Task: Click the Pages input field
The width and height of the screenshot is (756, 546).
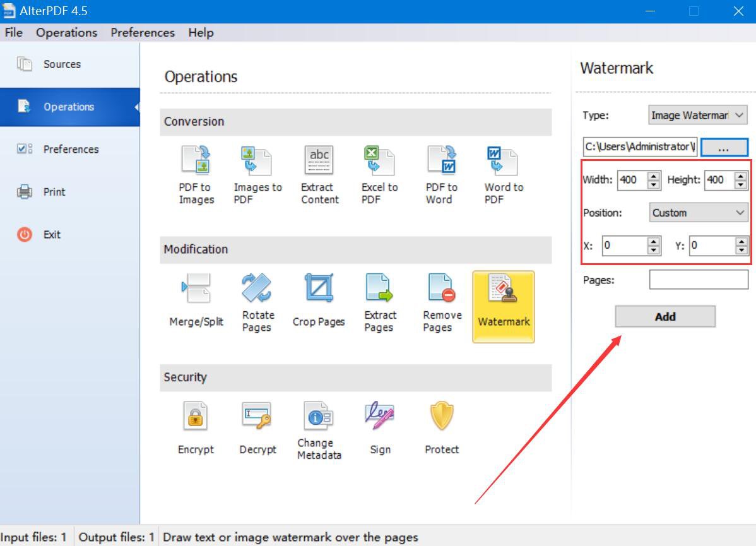Action: pos(699,280)
